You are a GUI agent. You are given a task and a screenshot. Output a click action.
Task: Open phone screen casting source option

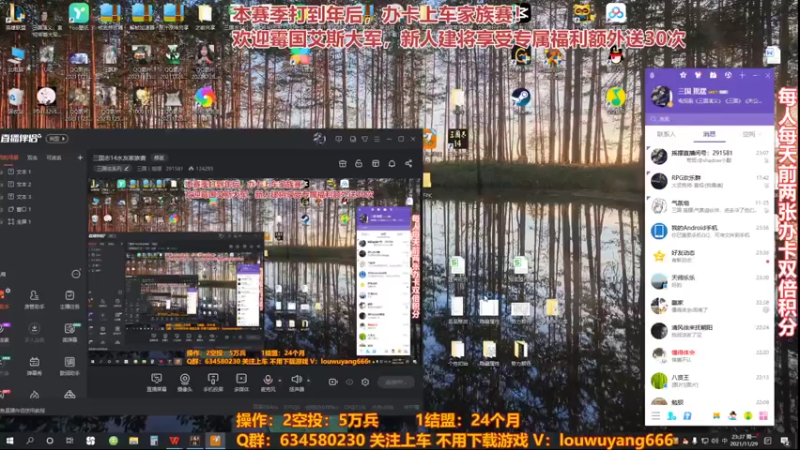click(213, 382)
